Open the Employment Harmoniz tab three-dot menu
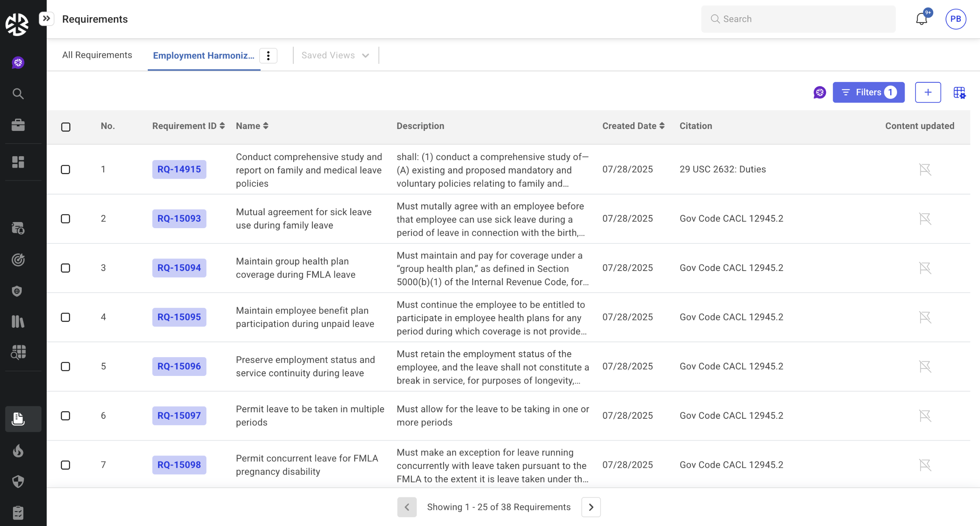The width and height of the screenshot is (980, 526). pyautogui.click(x=268, y=56)
